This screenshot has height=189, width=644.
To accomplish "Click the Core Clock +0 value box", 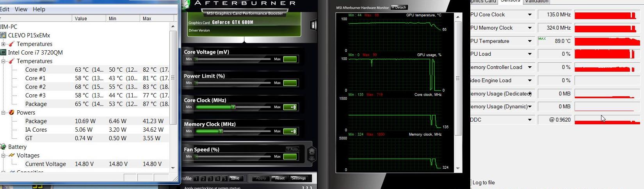I will point(290,107).
